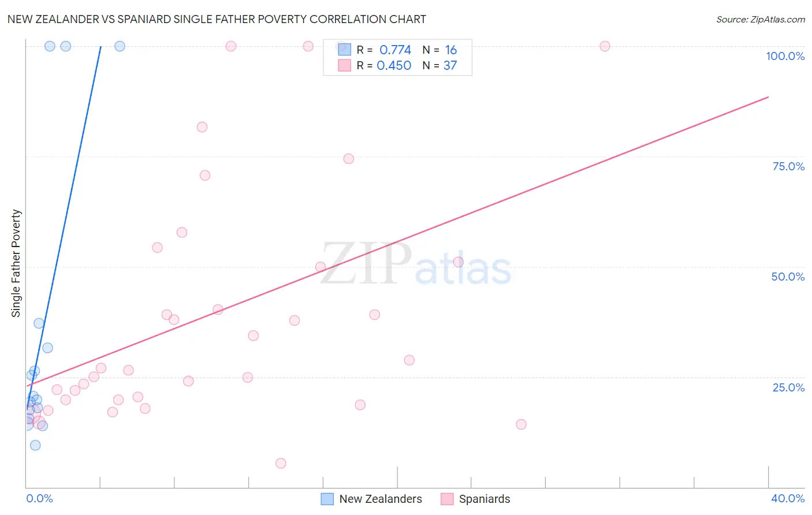Click the 50.0% y-axis label

click(x=788, y=277)
